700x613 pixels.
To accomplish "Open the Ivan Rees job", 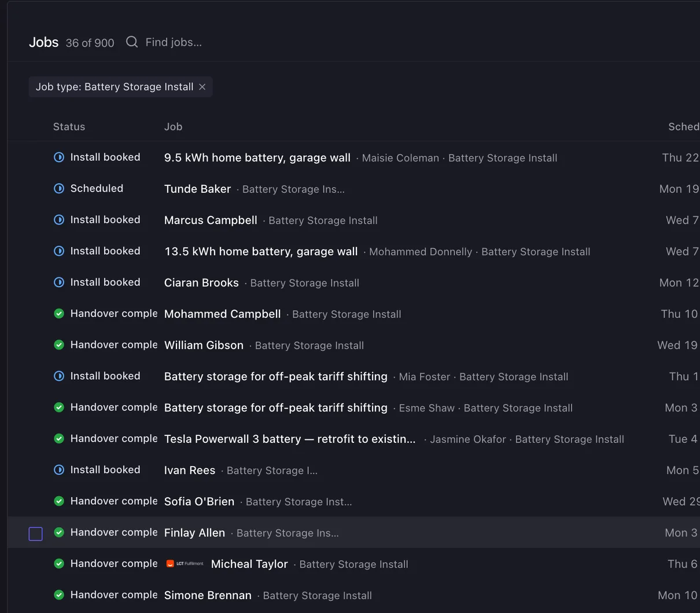I will pos(190,471).
